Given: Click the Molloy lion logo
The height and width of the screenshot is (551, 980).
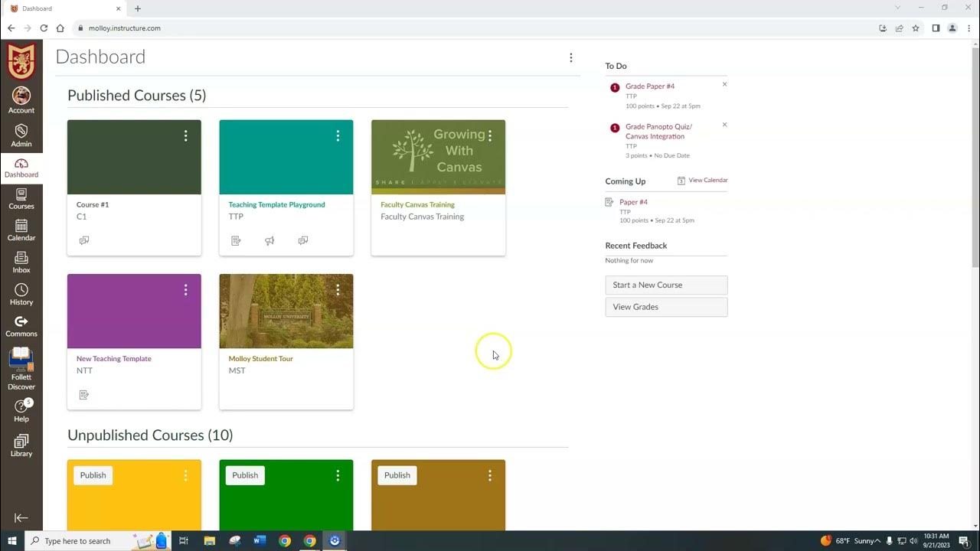Looking at the screenshot, I should coord(21,61).
